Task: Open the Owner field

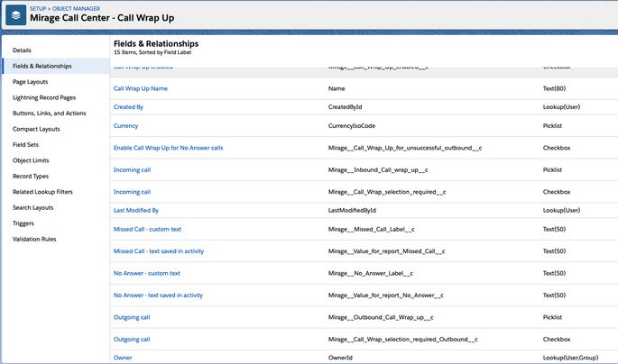Action: pos(123,358)
